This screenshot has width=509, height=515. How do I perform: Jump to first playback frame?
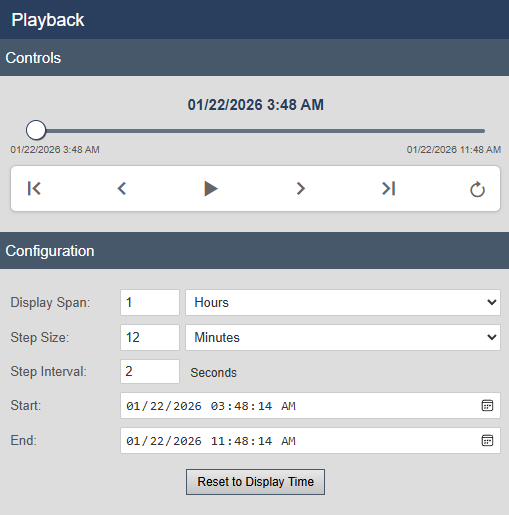click(x=34, y=188)
